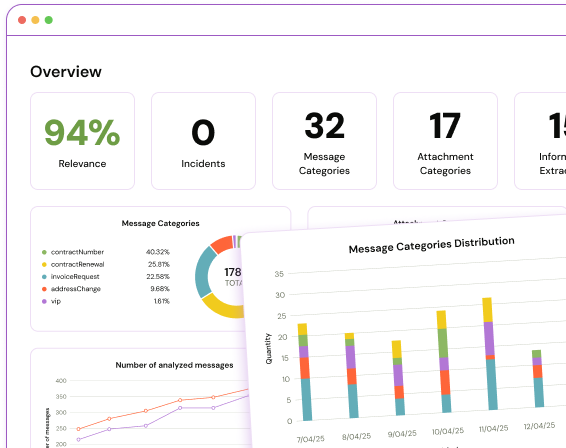The width and height of the screenshot is (566, 448).
Task: Click the 1.61% value for vip
Action: [x=161, y=301]
